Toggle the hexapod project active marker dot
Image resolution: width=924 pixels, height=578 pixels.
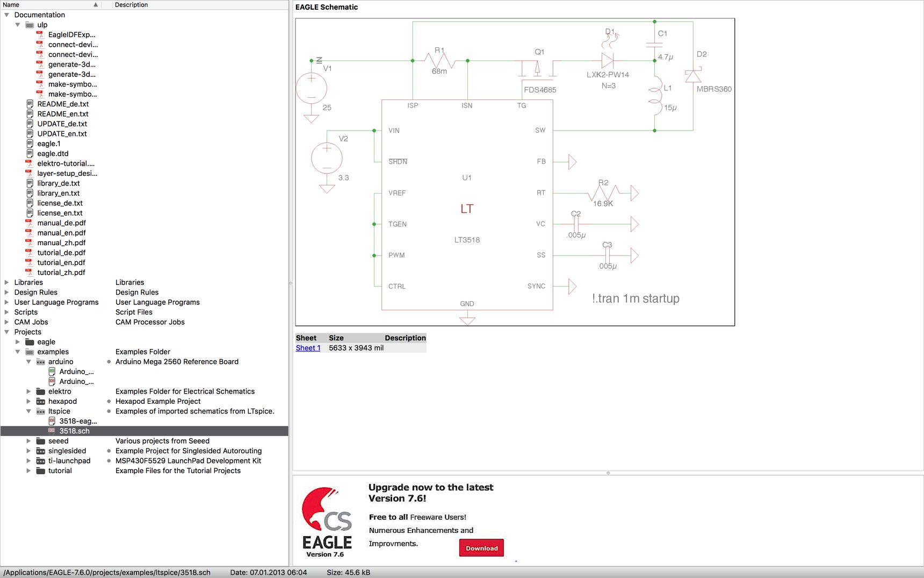[x=109, y=402]
